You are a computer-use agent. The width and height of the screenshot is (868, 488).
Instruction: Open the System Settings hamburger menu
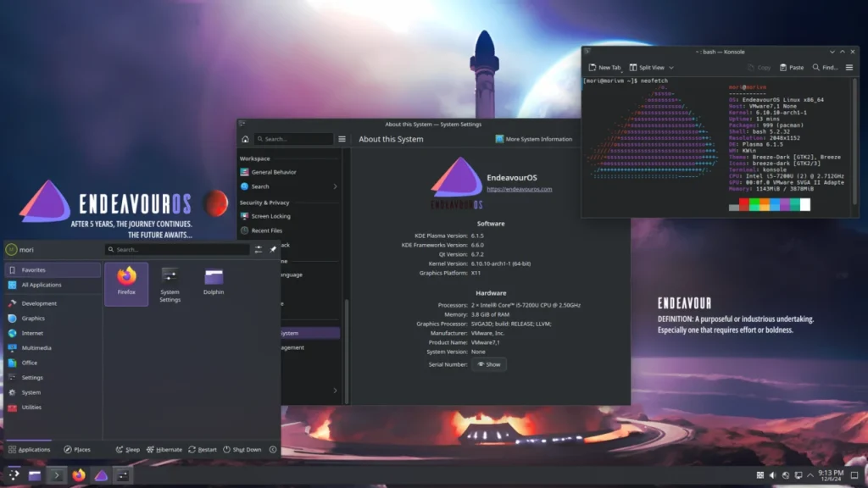[342, 139]
